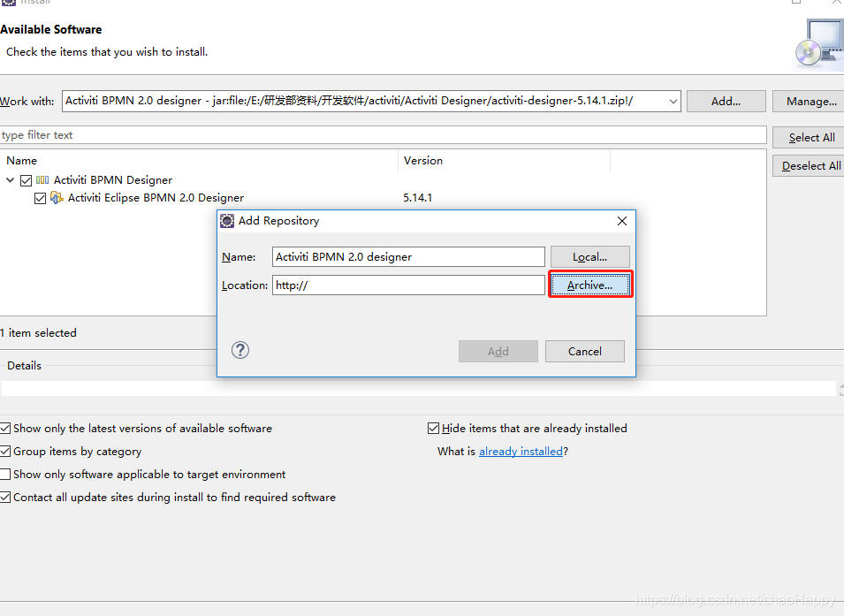The image size is (844, 616).
Task: Cancel the Add Repository dialog
Action: pos(584,351)
